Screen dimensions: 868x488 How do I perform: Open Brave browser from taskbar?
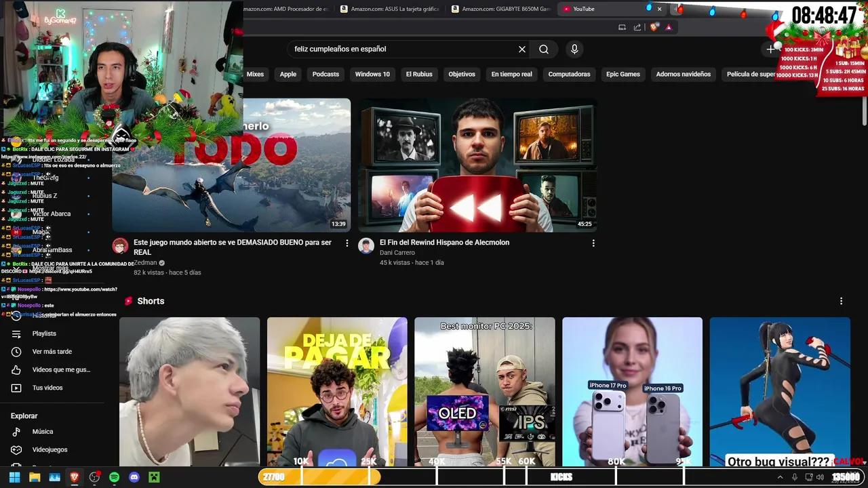75,477
